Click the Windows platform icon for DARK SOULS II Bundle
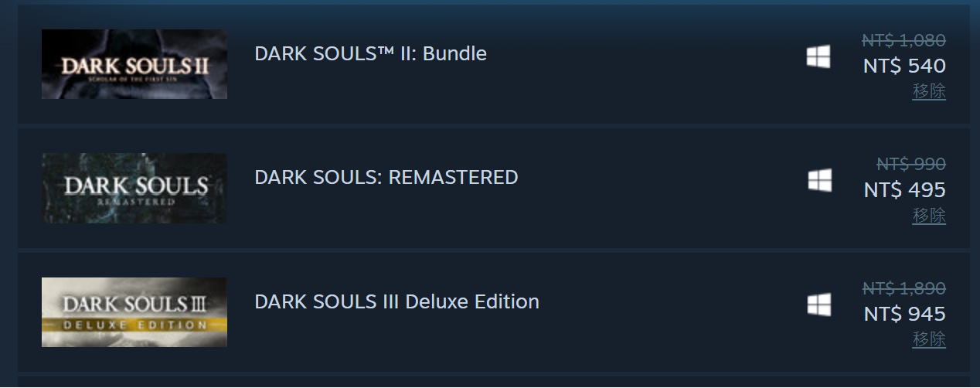This screenshot has width=980, height=388. (x=818, y=56)
